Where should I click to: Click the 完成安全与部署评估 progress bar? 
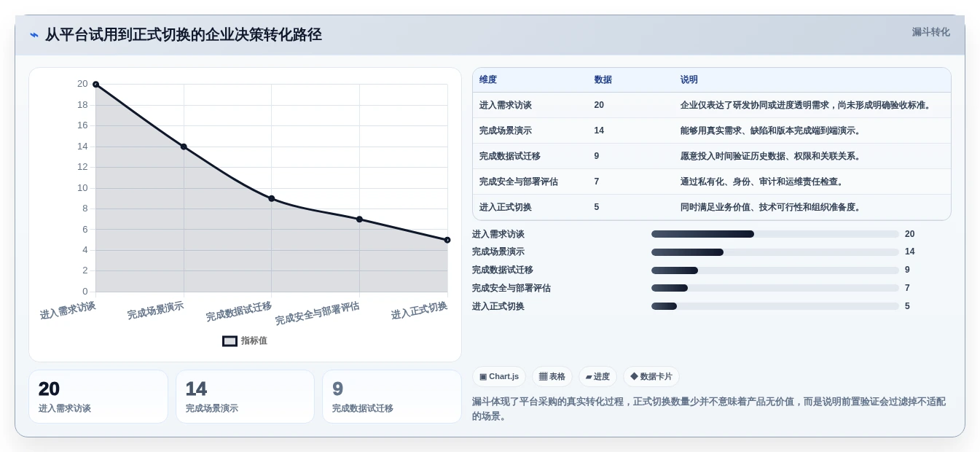pyautogui.click(x=775, y=288)
